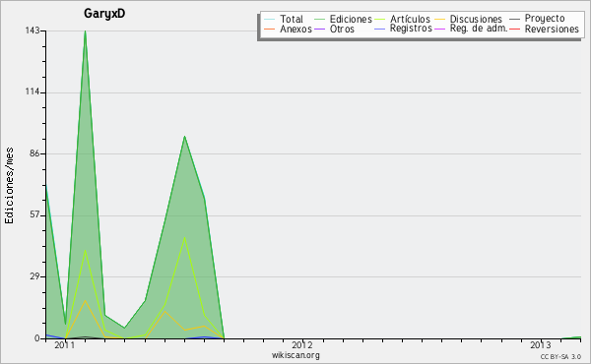The width and height of the screenshot is (591, 364).
Task: Click the 2013 x-axis label
Action: (540, 345)
